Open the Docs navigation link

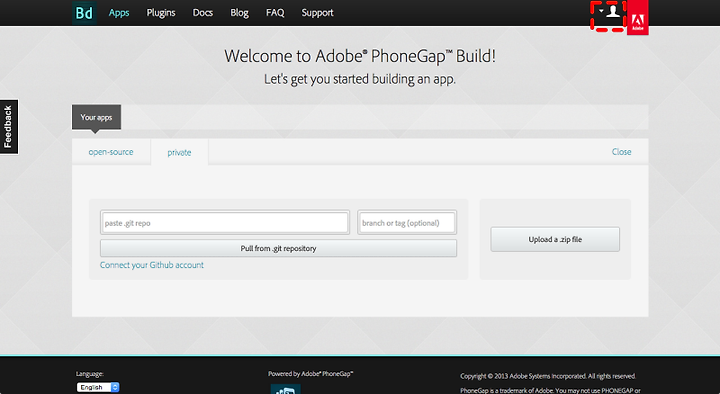(202, 13)
